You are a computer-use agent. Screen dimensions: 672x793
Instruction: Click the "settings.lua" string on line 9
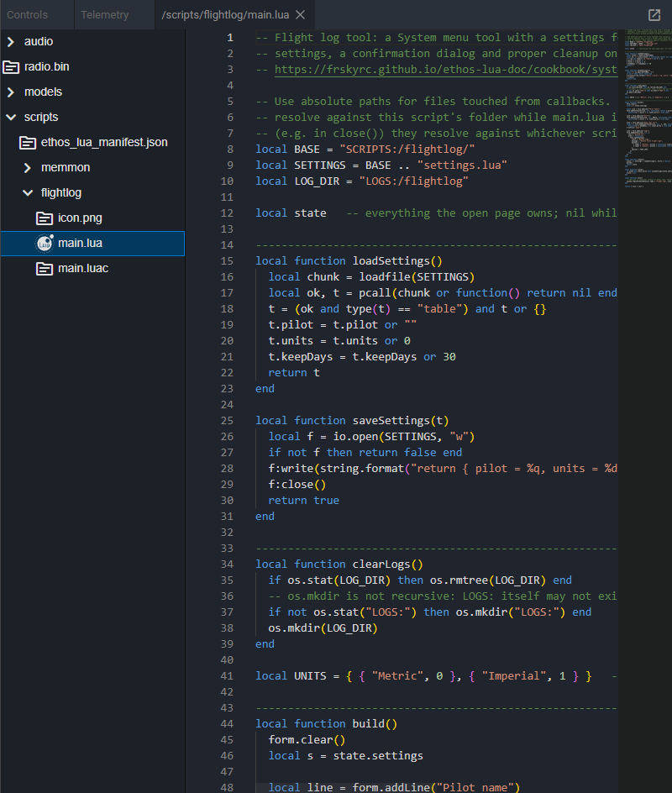(x=462, y=165)
